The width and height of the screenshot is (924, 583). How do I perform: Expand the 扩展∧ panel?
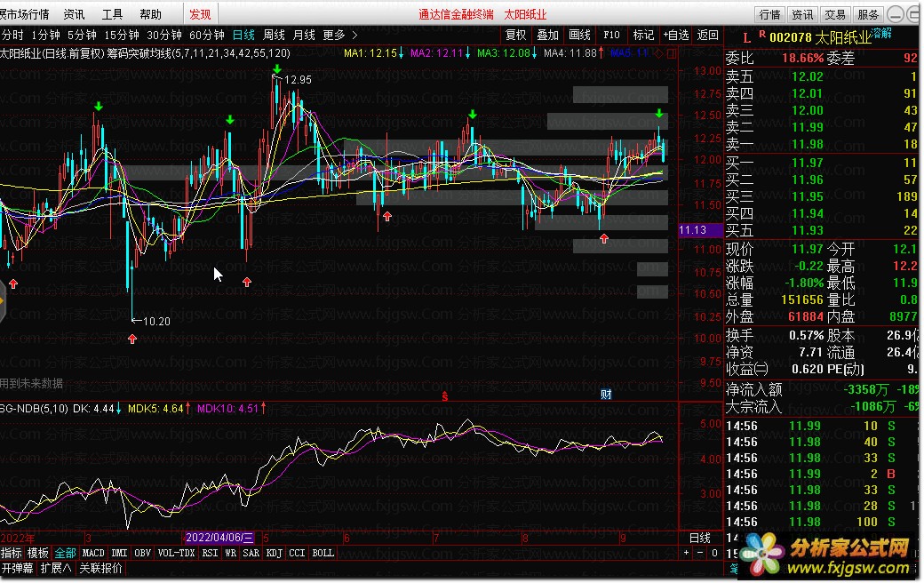pos(56,568)
